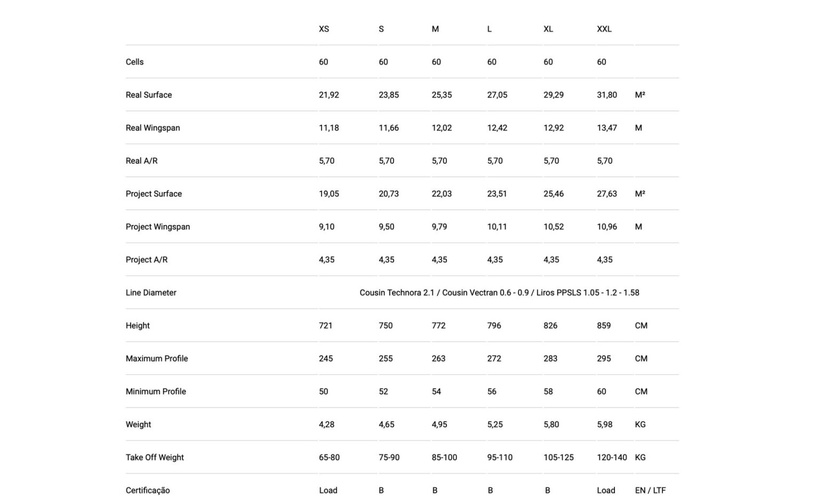Click the 721 height value
Viewport: 816px width, 504px height.
(325, 326)
